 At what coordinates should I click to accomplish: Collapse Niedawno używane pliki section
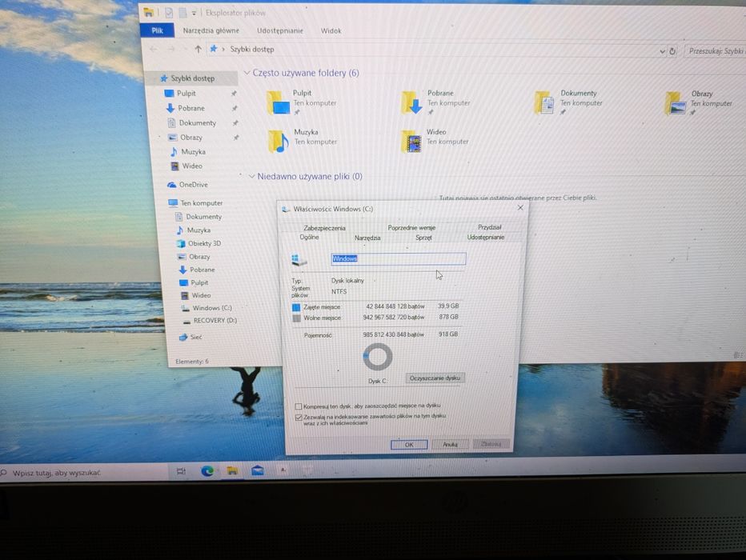tap(251, 176)
